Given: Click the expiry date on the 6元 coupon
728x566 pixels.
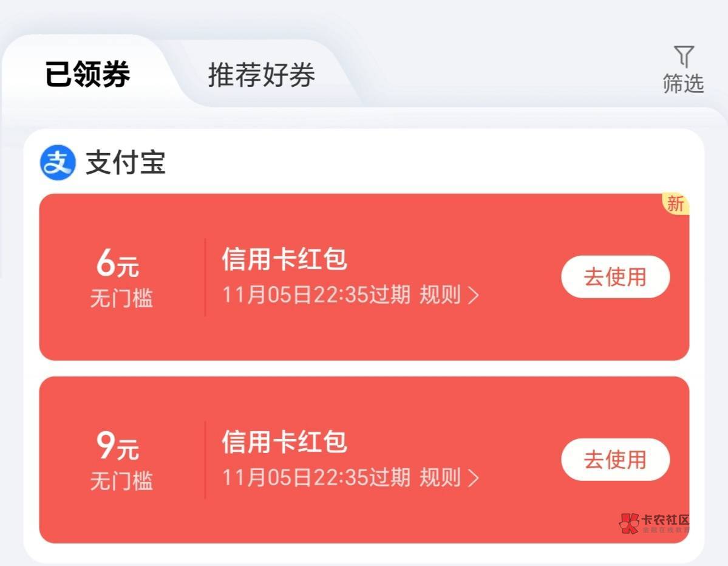Looking at the screenshot, I should pyautogui.click(x=316, y=295).
